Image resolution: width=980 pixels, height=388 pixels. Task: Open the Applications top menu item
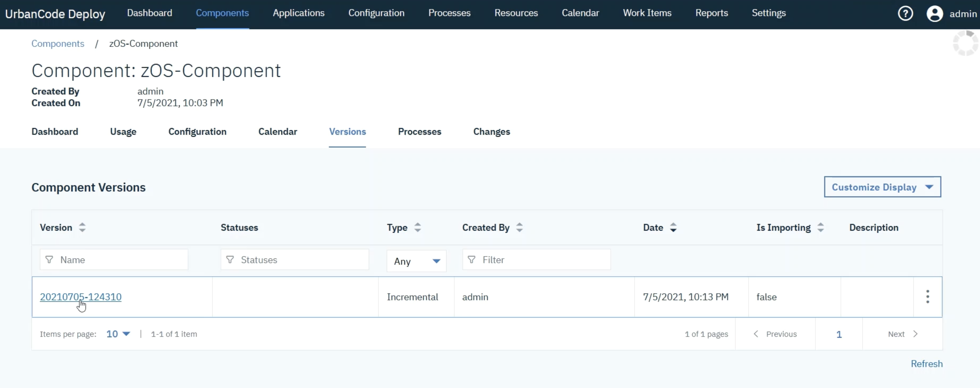tap(298, 13)
